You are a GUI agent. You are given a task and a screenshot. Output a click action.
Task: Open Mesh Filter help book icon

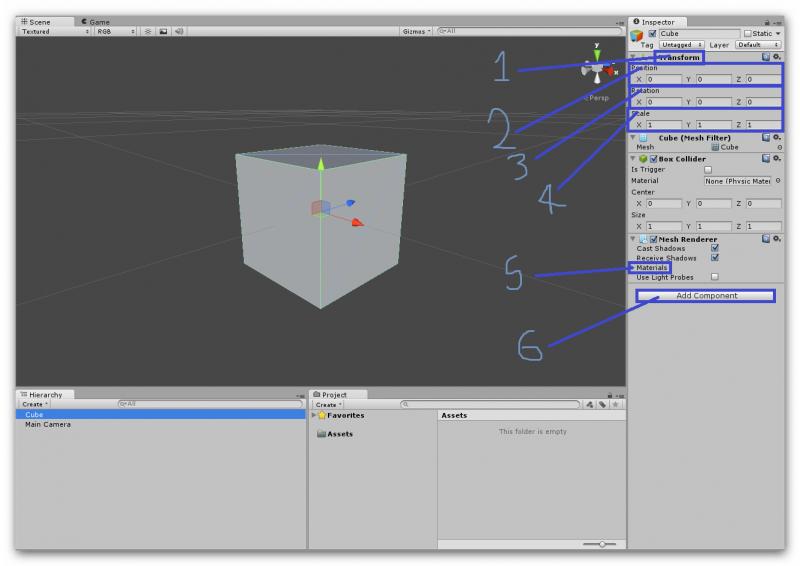tap(766, 138)
